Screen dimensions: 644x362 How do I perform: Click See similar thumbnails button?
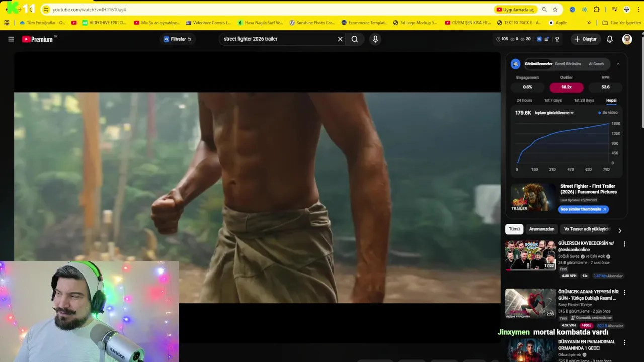[x=584, y=209]
